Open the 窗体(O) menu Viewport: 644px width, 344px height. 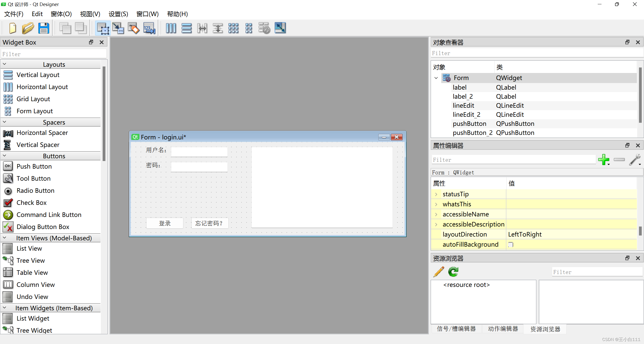61,14
